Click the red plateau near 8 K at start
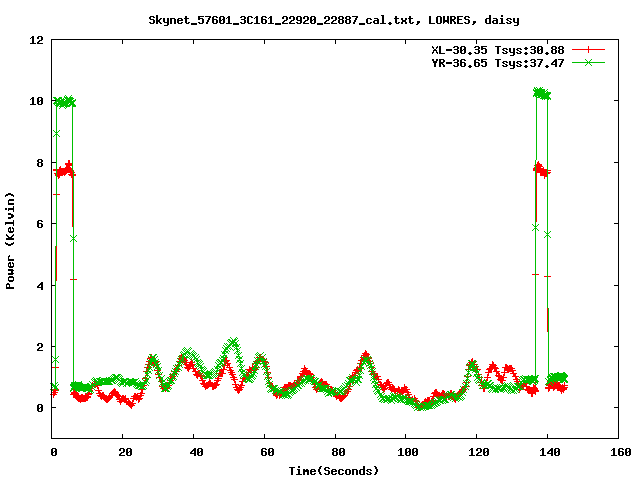Screen dimensions: 640x480 (x=64, y=170)
